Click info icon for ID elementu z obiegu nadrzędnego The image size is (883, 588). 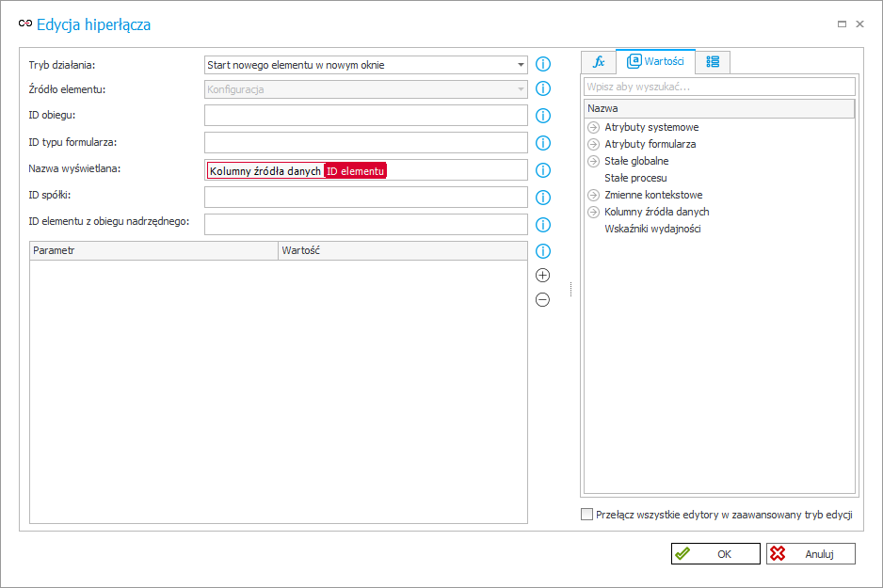tap(543, 225)
